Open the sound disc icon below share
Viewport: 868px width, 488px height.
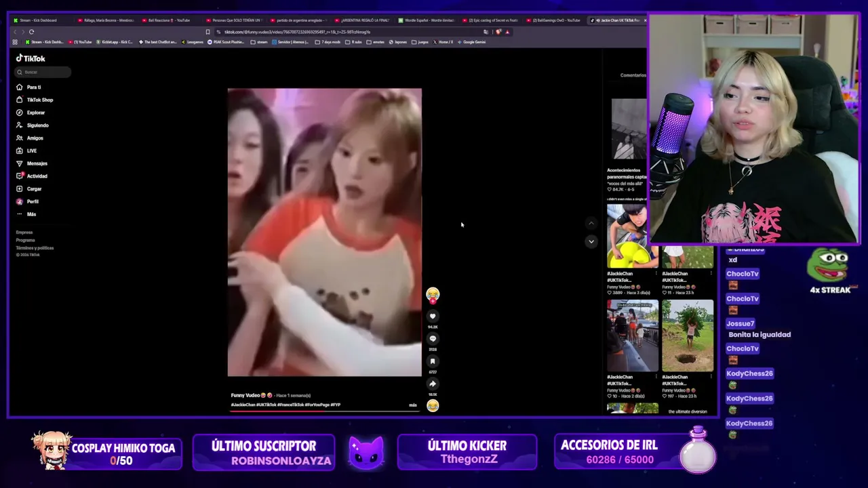433,405
